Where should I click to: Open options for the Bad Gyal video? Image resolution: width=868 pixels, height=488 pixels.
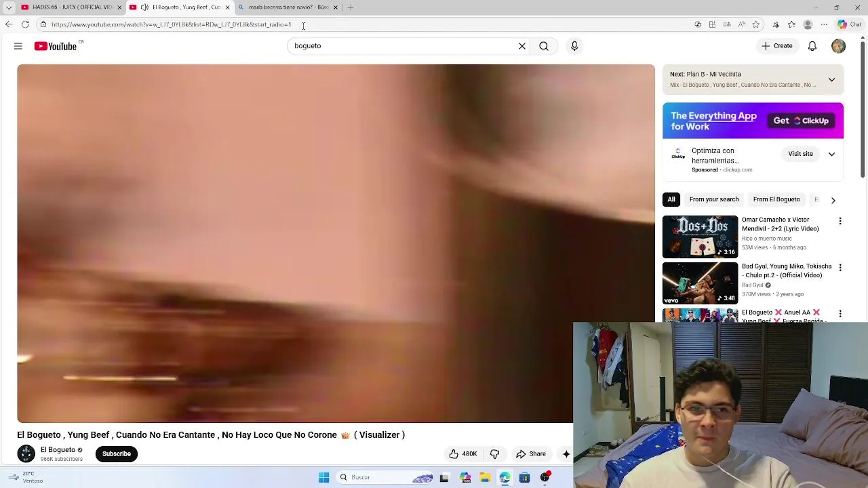click(x=840, y=268)
